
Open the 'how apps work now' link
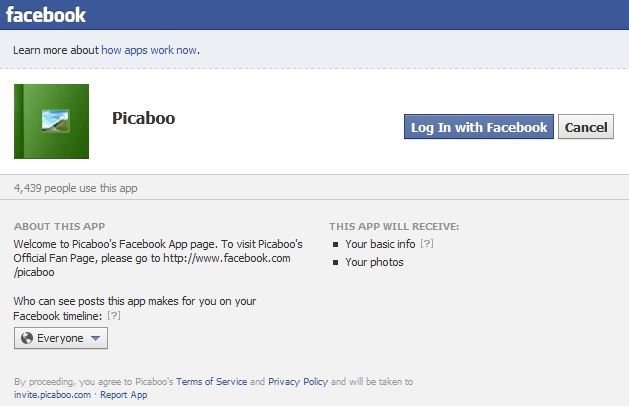point(149,50)
